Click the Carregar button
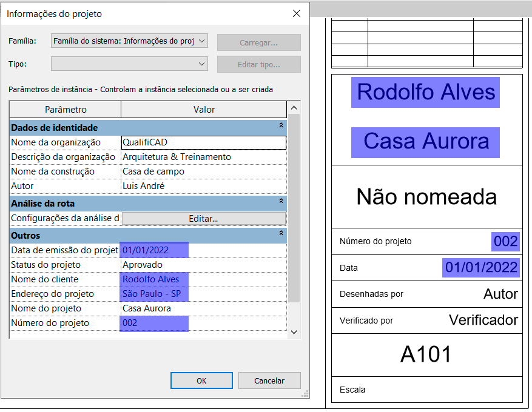This screenshot has height=412, width=532. (258, 42)
